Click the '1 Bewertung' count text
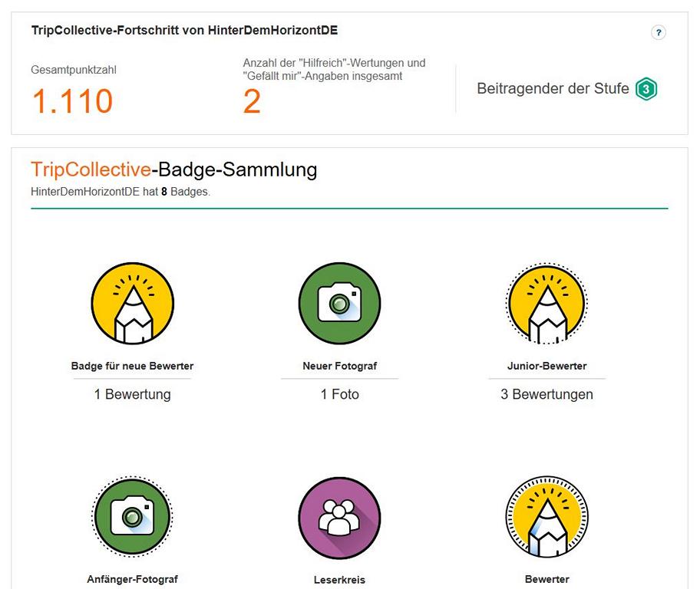The image size is (700, 589). pos(133,394)
